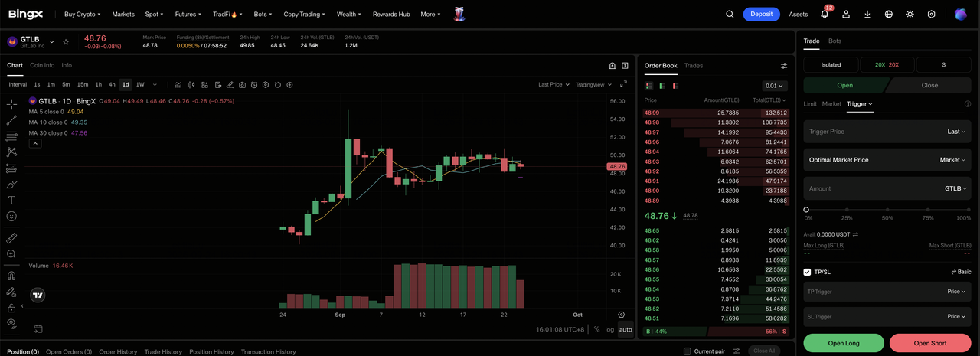Select the trend line drawing tool
The height and width of the screenshot is (356, 980).
(x=11, y=120)
